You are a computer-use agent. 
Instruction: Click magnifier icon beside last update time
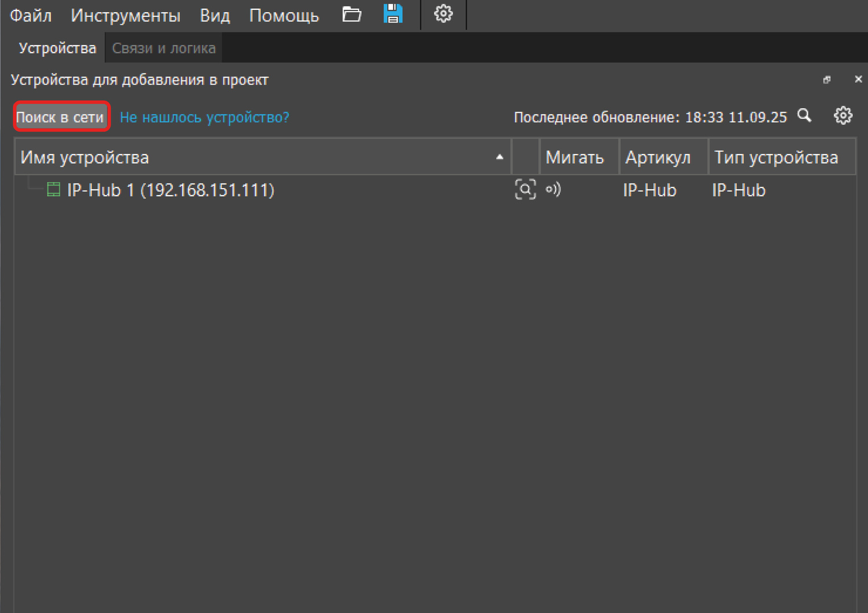click(804, 116)
